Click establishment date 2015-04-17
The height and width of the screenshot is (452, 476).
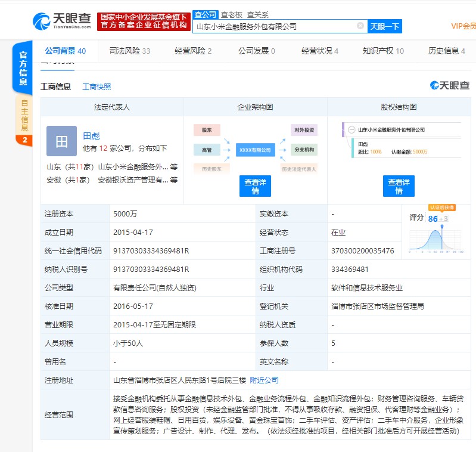(133, 233)
